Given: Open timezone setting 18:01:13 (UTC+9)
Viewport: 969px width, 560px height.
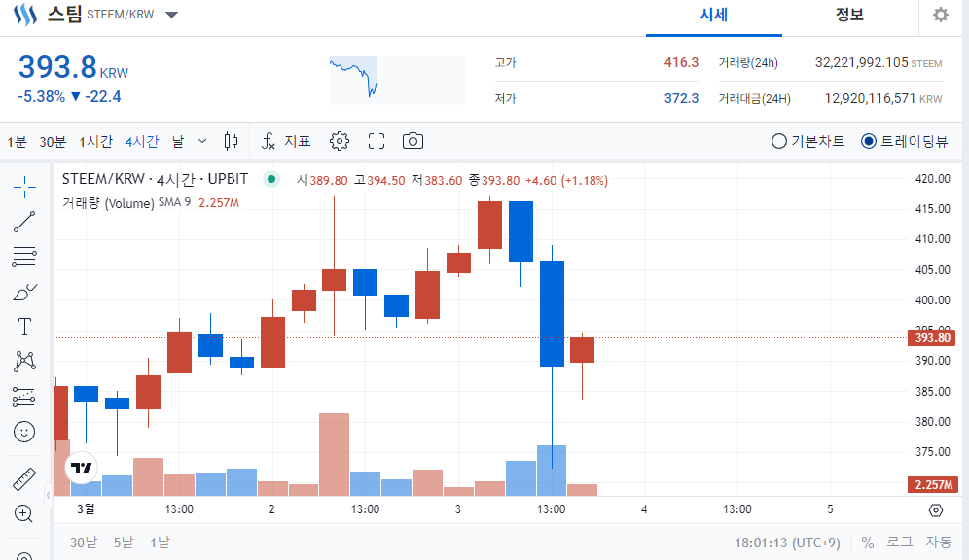Looking at the screenshot, I should click(787, 542).
